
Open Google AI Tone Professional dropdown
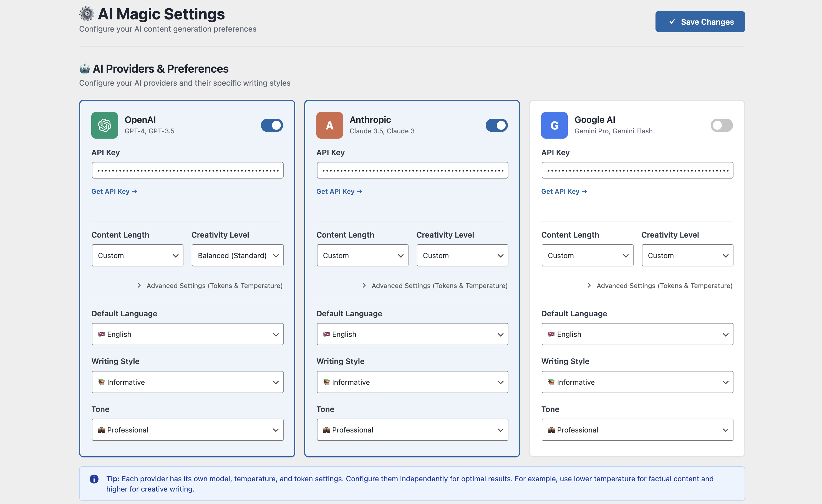click(x=637, y=430)
